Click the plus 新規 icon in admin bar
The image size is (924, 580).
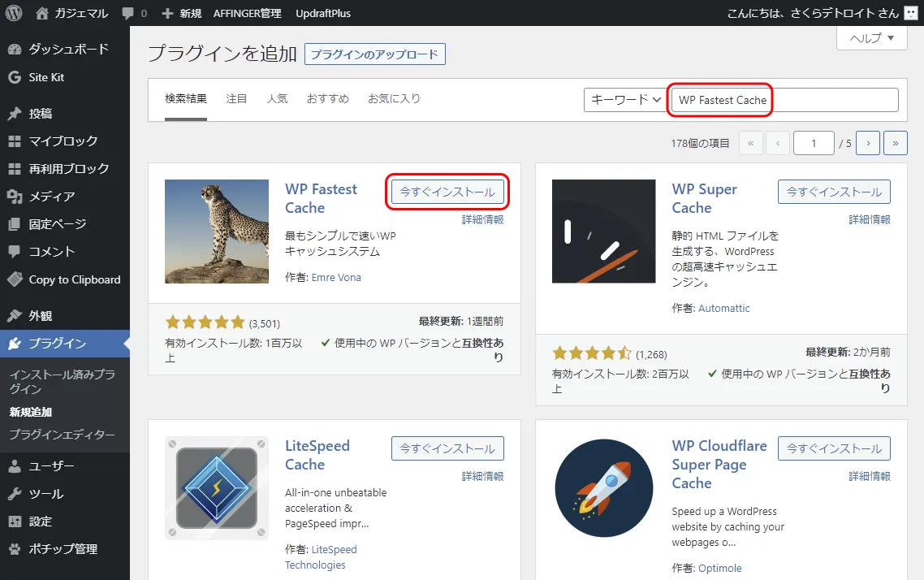tap(167, 13)
